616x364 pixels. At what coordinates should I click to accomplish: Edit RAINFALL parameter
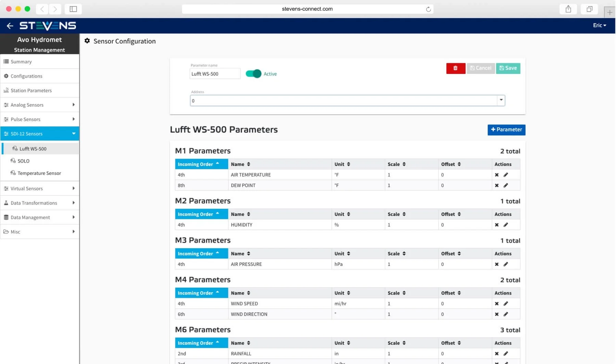click(506, 354)
